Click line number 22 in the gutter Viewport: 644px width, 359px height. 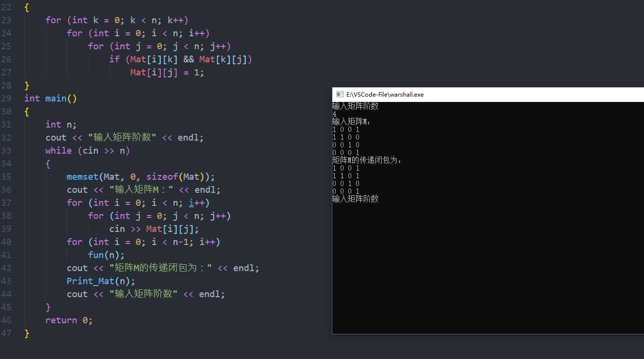pyautogui.click(x=6, y=7)
